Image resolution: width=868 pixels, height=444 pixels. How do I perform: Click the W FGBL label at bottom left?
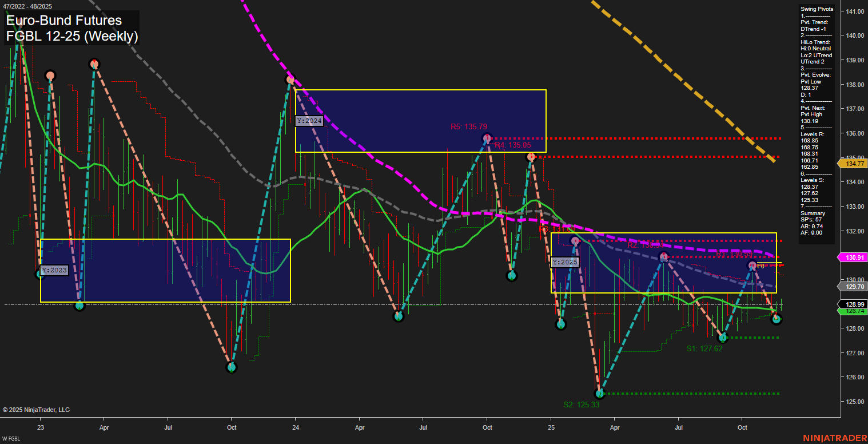coord(11,439)
